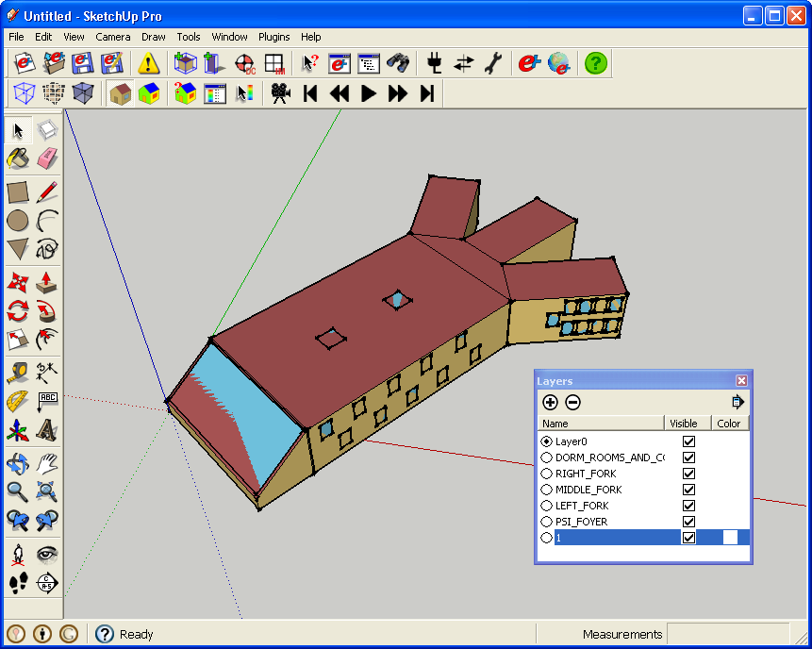Uncheck visibility for the RIGHT_FORK layer
Screen dimensions: 812x649
tap(688, 473)
